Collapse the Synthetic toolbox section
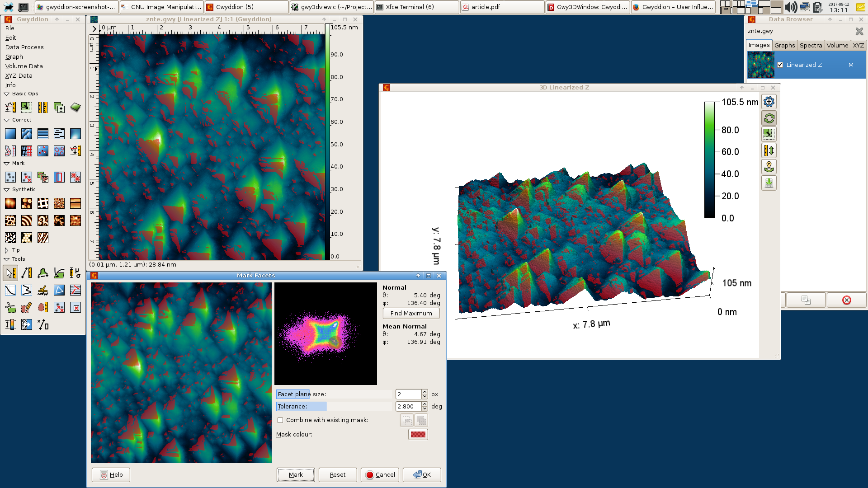 [7, 190]
